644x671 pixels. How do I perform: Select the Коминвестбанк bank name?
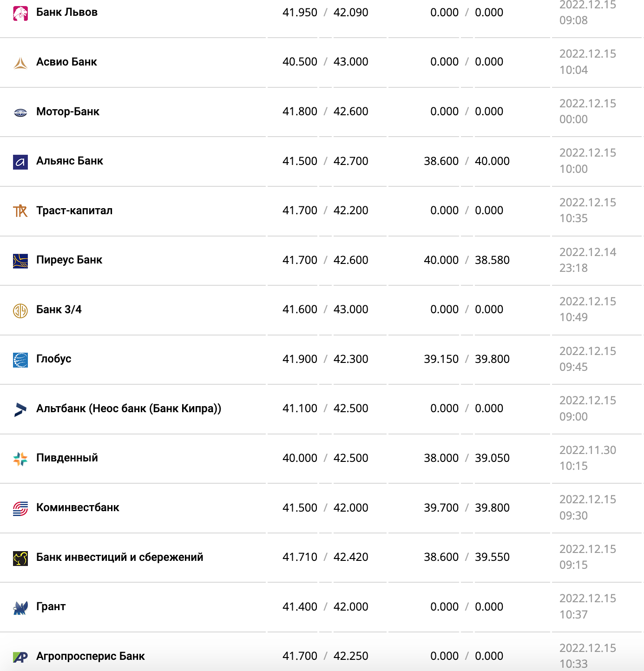[78, 508]
